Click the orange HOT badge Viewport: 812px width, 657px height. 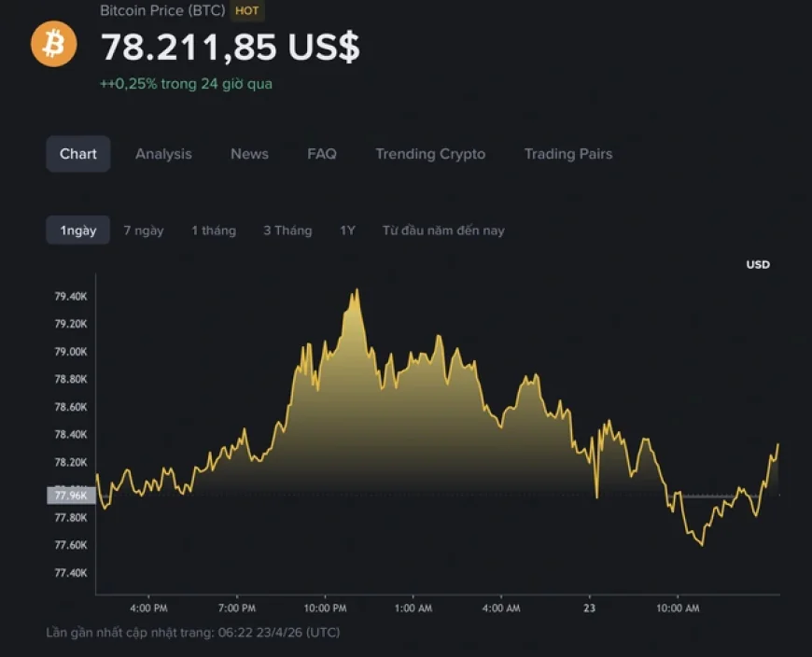(x=246, y=11)
